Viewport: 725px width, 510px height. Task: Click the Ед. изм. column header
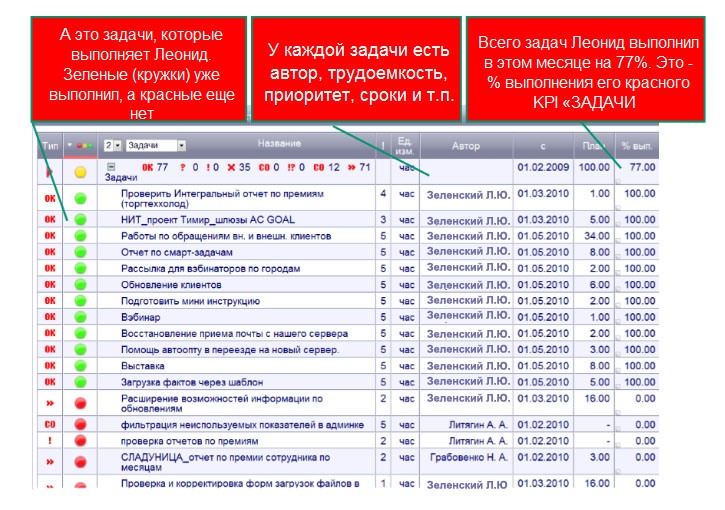click(x=405, y=146)
